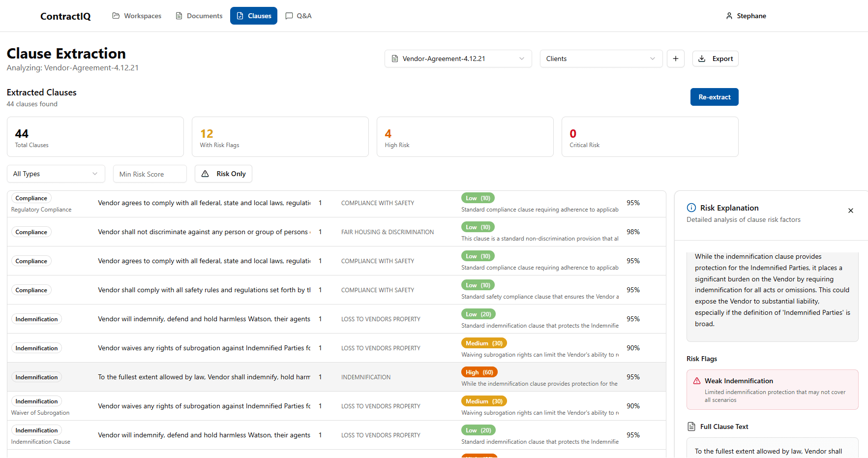Click the High (60) risk badge

479,372
